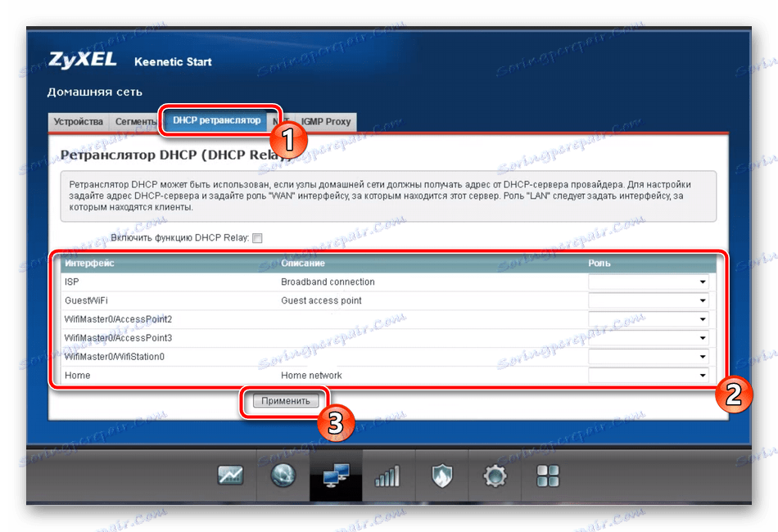This screenshot has height=532, width=778.
Task: Click the Роль column header
Action: coord(599,264)
